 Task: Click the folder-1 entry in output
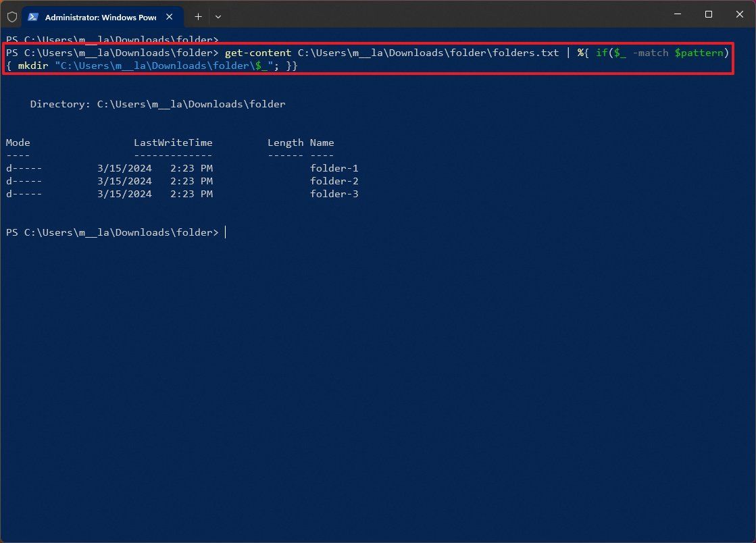[334, 168]
